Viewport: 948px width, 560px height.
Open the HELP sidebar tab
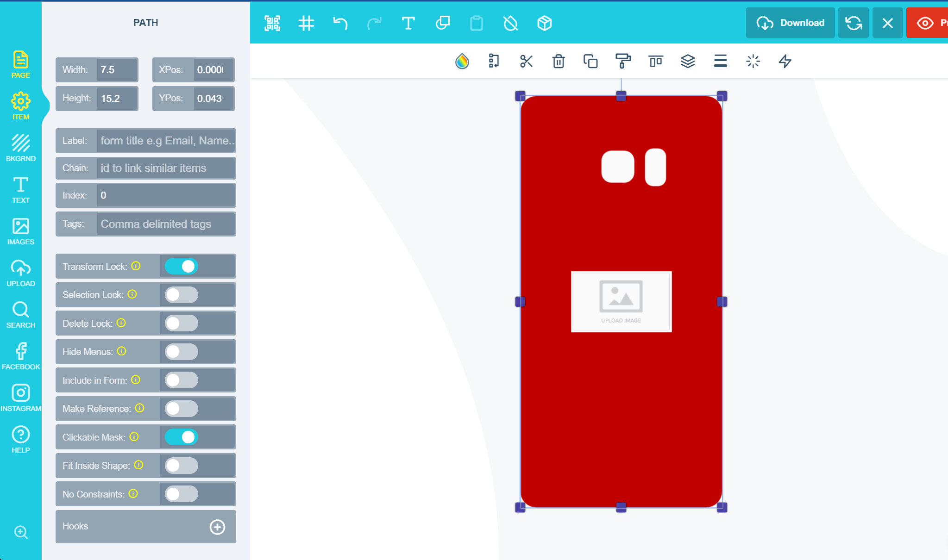(x=21, y=440)
